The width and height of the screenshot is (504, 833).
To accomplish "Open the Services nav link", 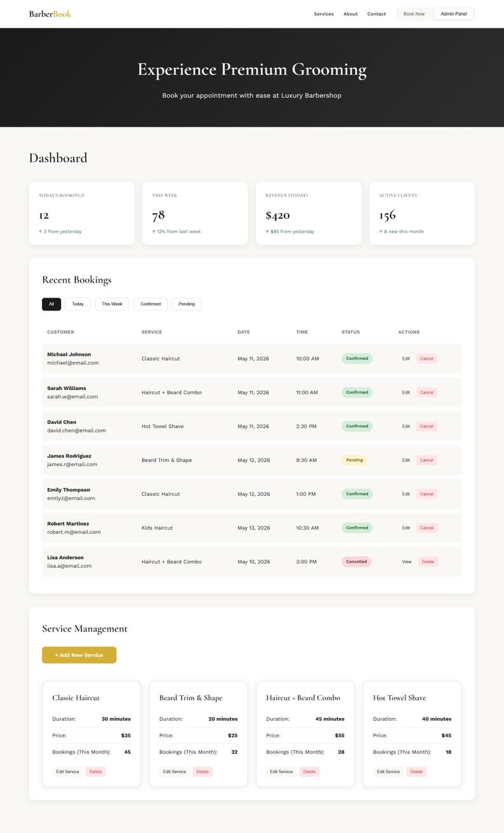I will [324, 14].
